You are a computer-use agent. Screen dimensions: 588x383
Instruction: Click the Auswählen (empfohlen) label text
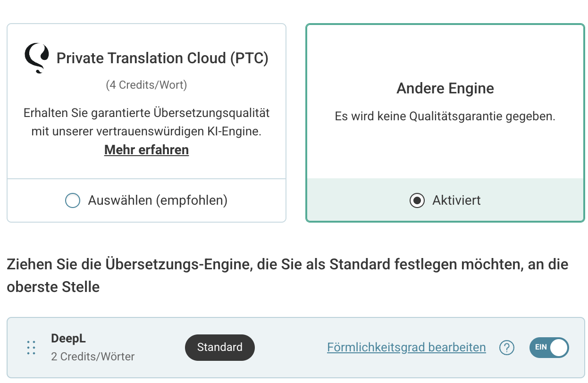(158, 200)
